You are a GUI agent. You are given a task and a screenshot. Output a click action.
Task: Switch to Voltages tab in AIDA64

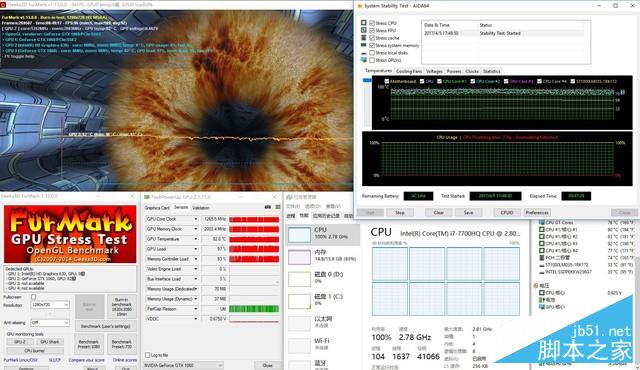coord(434,71)
